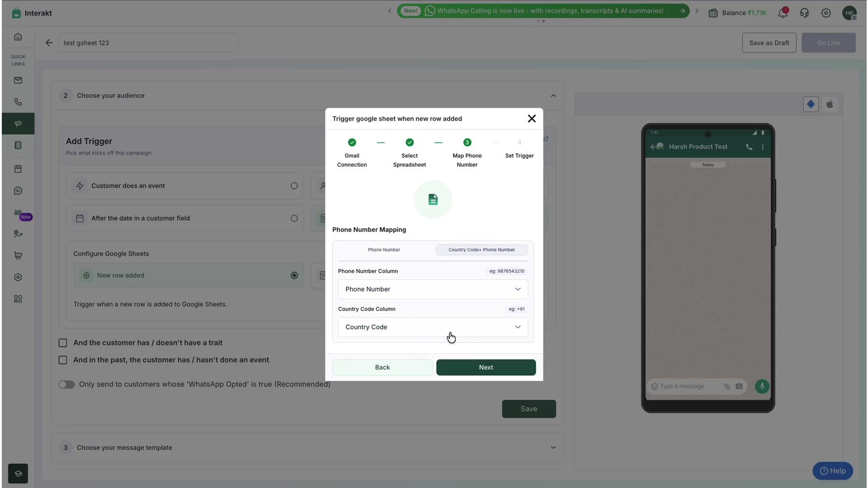Open the shopping cart sidebar icon
This screenshot has height=488, width=868.
pos(18,256)
